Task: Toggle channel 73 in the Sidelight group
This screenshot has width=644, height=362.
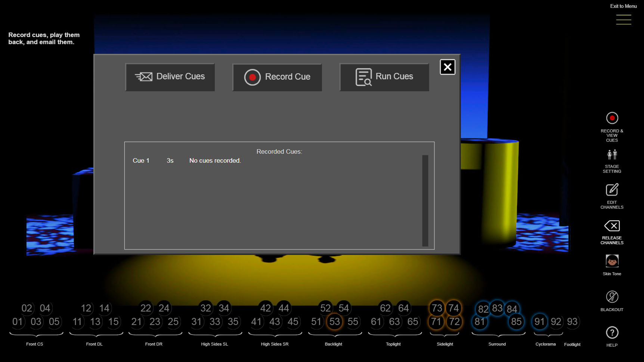Action: point(436,308)
